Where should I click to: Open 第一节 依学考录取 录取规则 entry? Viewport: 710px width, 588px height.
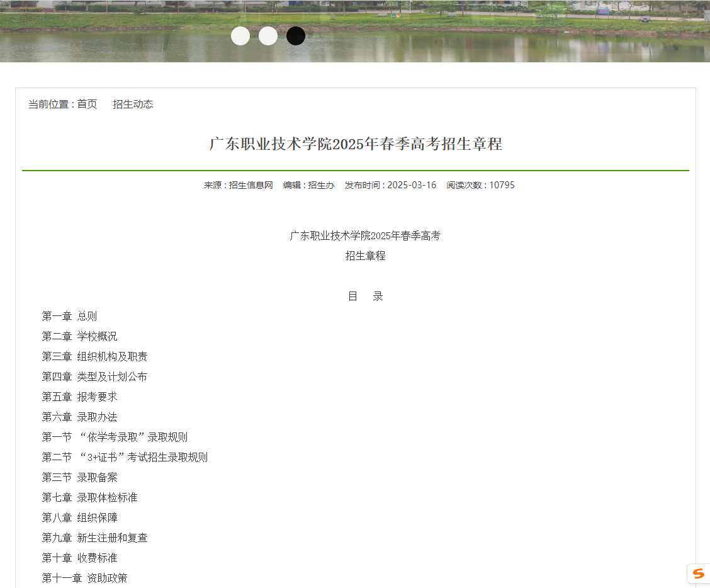(115, 437)
